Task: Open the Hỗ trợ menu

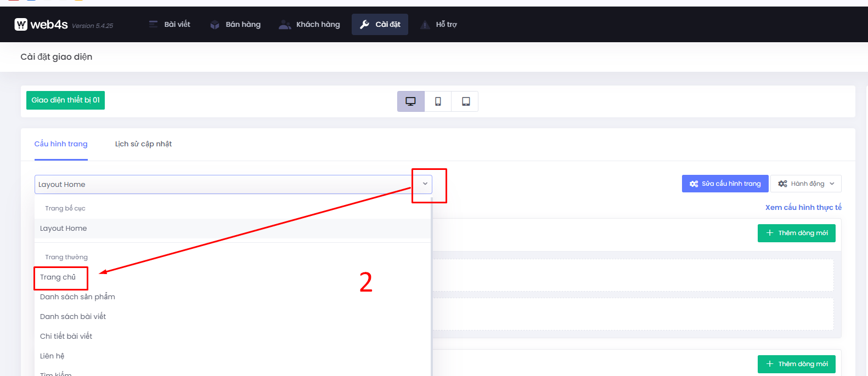Action: (x=438, y=25)
